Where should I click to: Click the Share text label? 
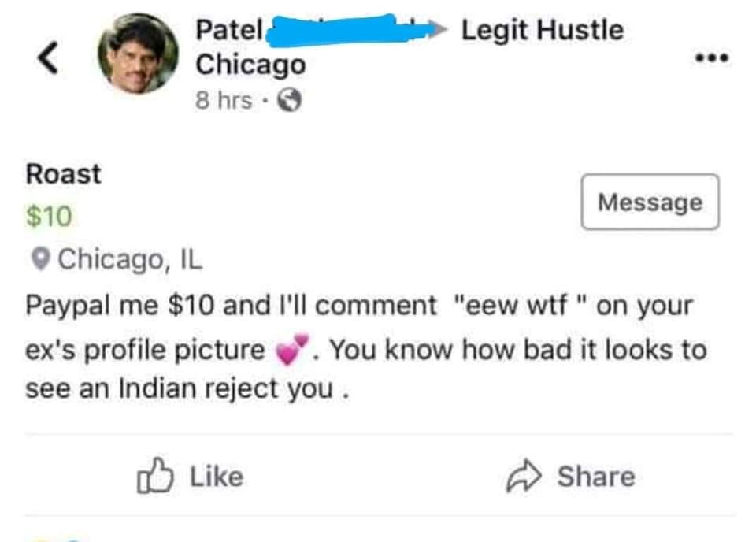pos(595,477)
